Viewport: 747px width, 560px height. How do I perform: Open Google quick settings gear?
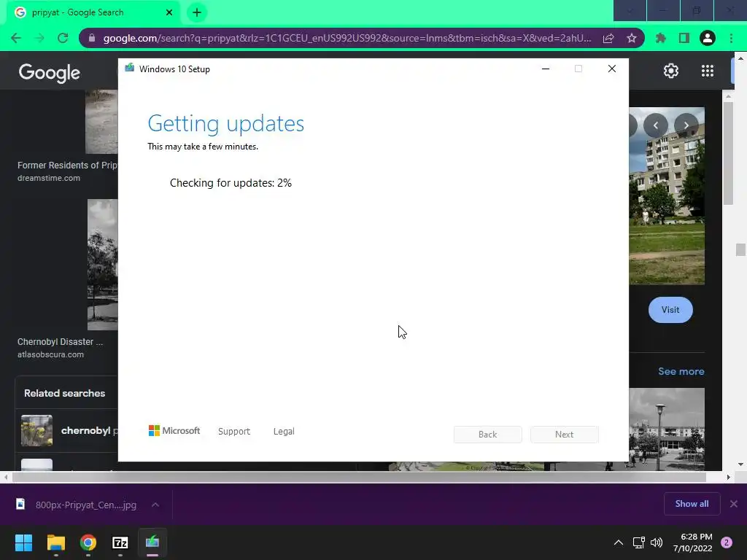click(671, 71)
